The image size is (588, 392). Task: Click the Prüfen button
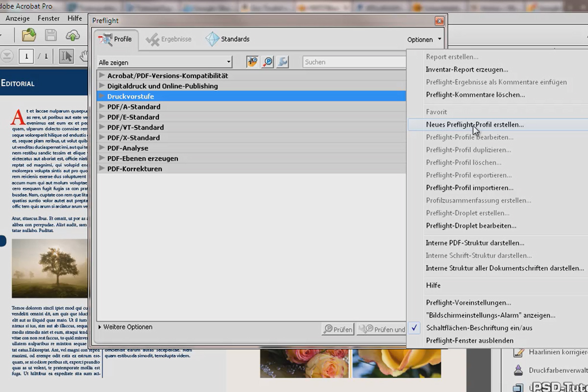(x=338, y=329)
